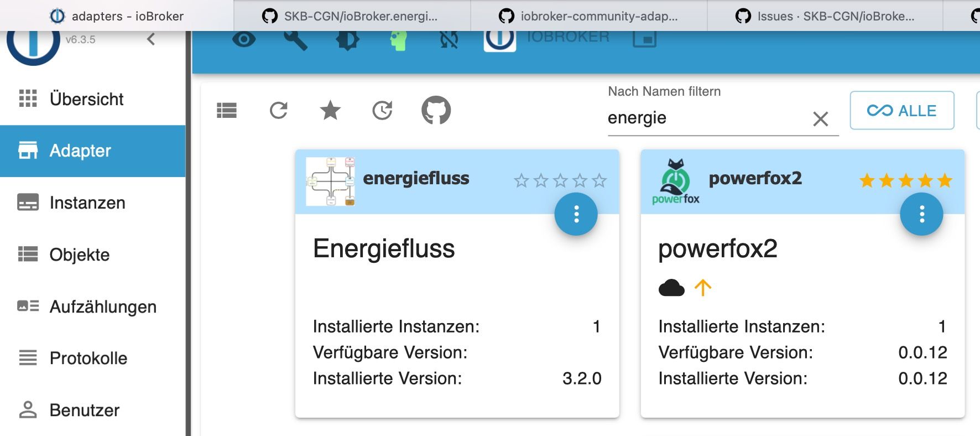Click the Instanzen icon in sidebar
Screen dimensions: 980x436
pyautogui.click(x=28, y=203)
